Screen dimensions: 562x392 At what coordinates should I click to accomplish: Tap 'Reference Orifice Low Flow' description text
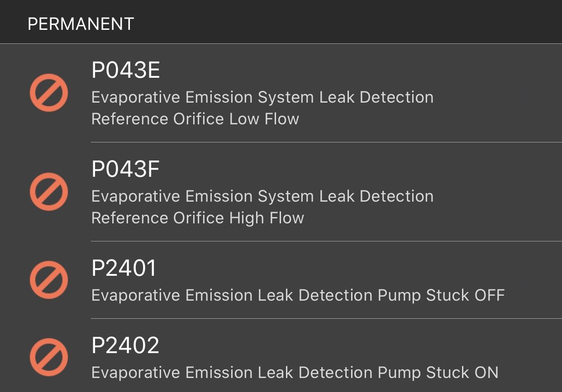pos(195,119)
